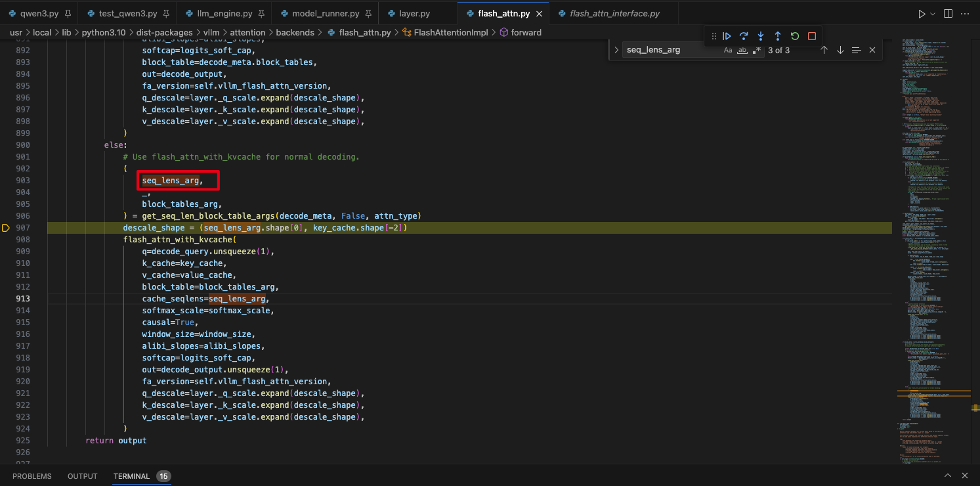
Task: Go to the previous search match
Action: point(824,50)
